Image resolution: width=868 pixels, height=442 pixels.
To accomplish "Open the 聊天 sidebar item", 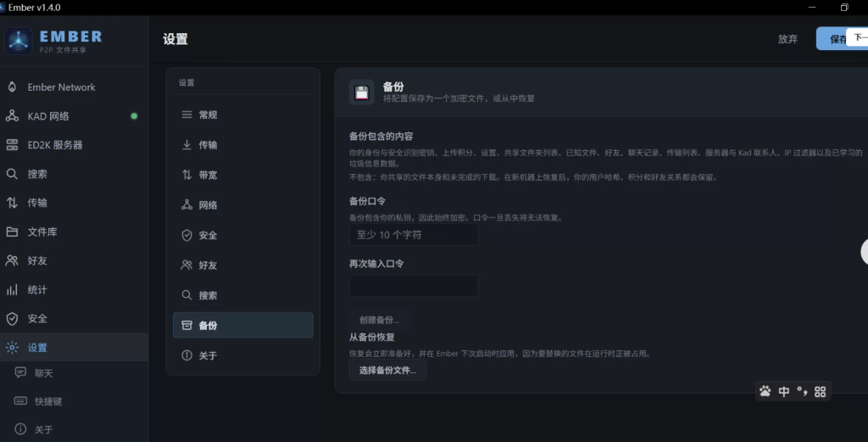I will 75,372.
